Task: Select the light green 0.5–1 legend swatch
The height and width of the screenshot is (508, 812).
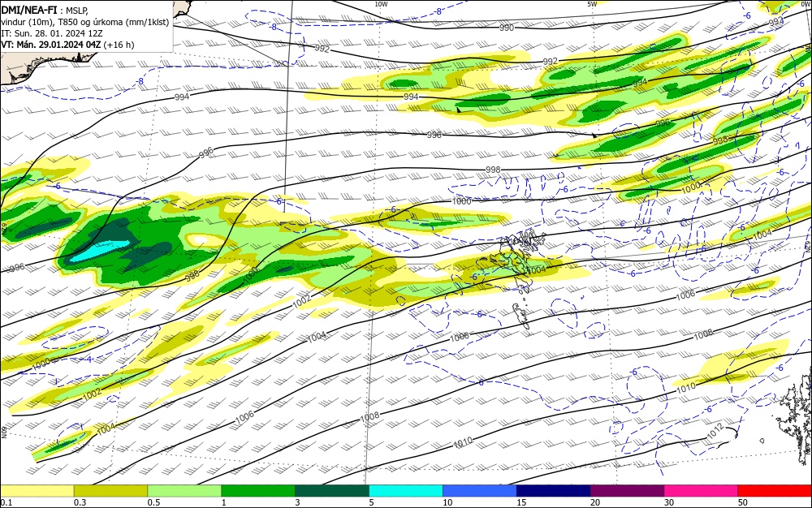Action: 184,491
